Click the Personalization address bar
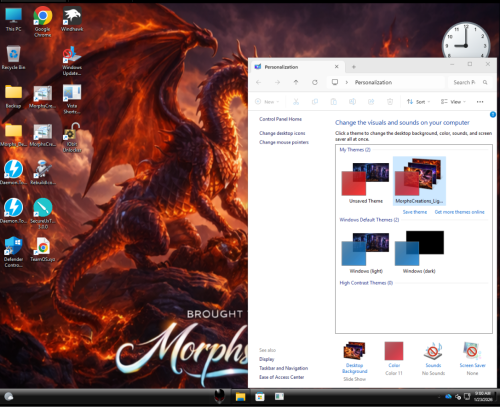 [386, 82]
